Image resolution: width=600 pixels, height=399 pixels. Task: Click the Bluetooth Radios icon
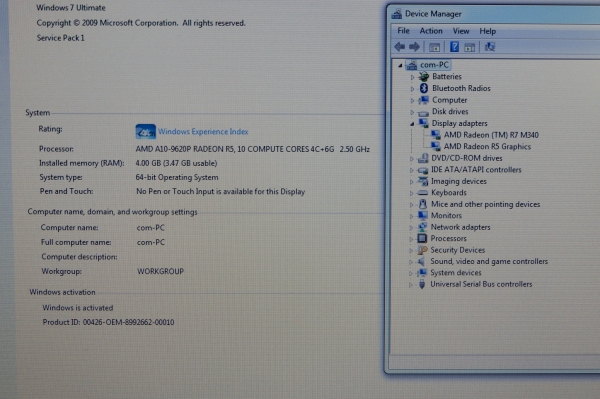(x=424, y=88)
